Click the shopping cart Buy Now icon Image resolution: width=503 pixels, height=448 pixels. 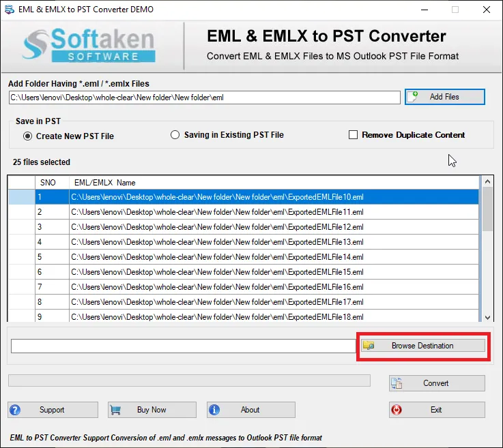pos(115,410)
